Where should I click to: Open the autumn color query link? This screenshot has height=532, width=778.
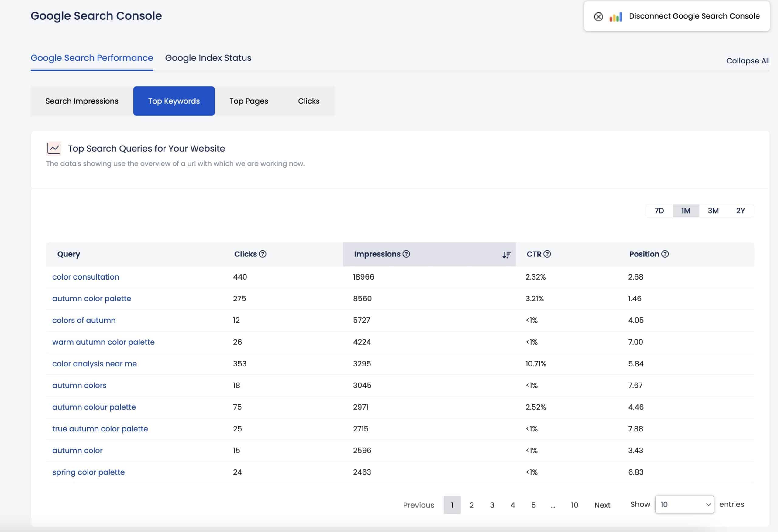click(x=77, y=451)
